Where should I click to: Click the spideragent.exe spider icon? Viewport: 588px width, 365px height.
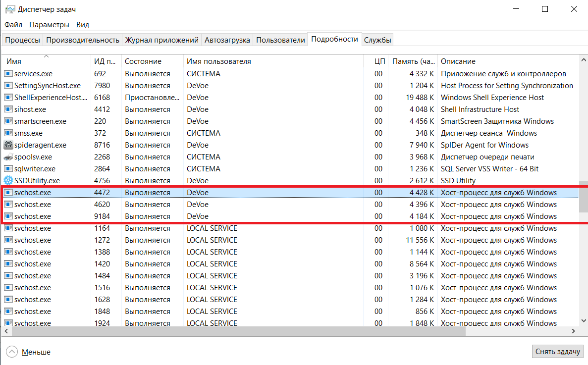8,145
